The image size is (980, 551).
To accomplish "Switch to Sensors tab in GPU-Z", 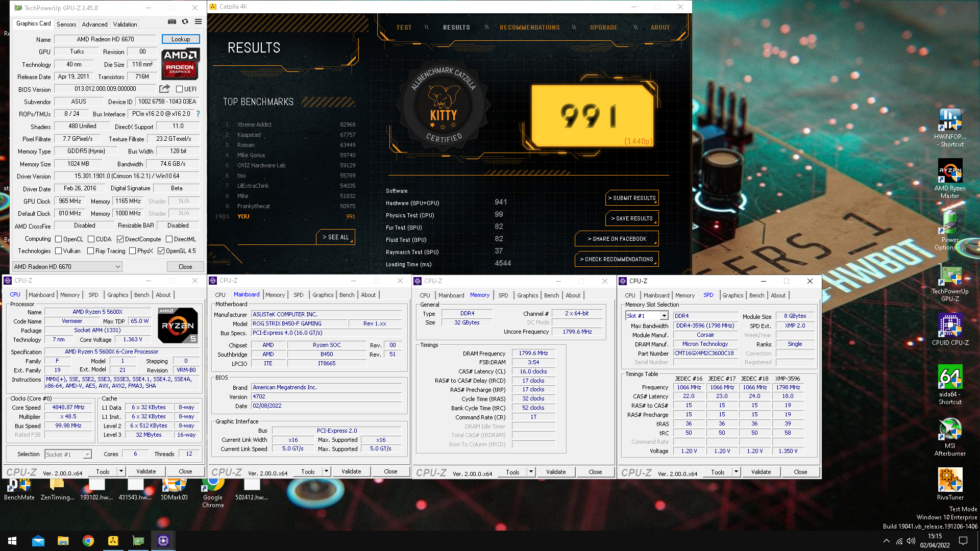I will point(66,24).
